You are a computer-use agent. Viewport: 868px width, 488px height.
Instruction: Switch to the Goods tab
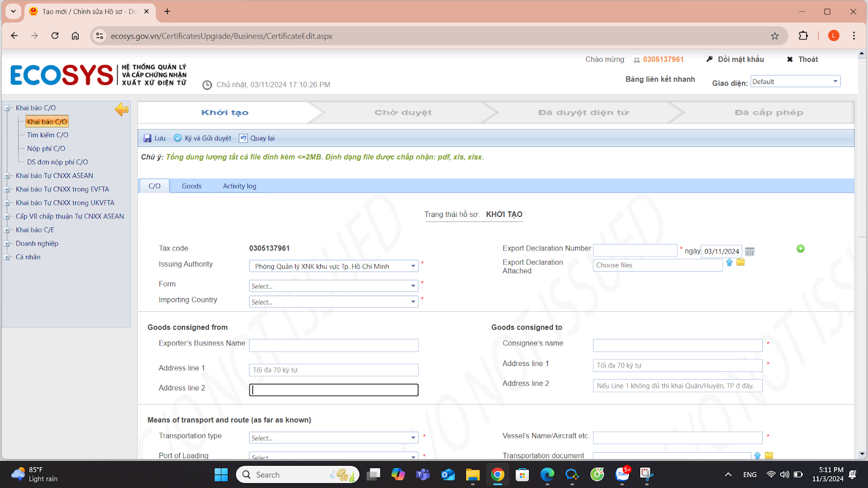coord(192,186)
